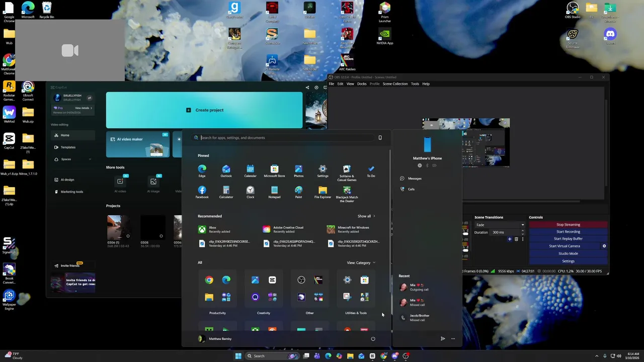Increase Duration with the stepper up arrow
This screenshot has height=362, width=644.
click(x=522, y=231)
